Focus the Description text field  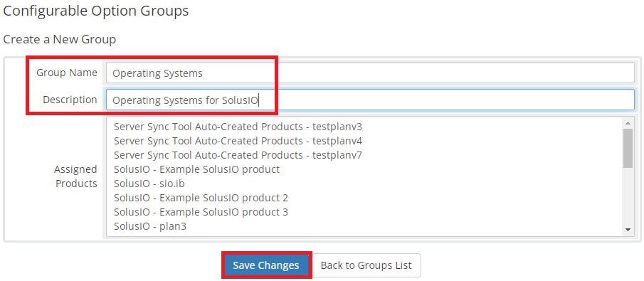tap(370, 100)
